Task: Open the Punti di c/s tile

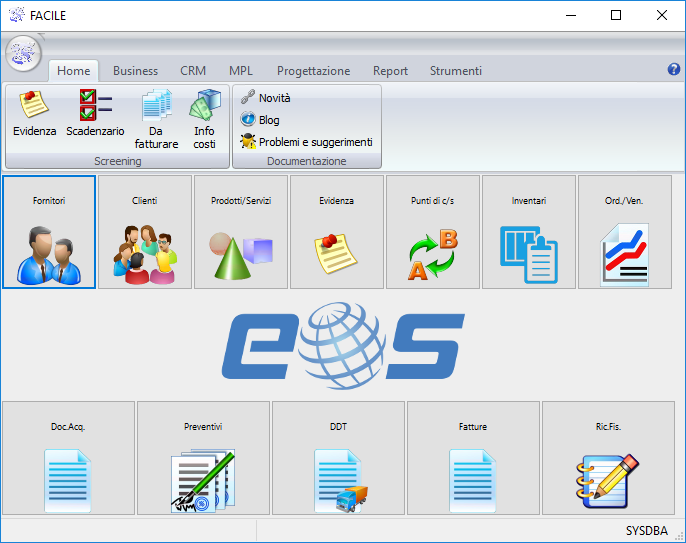Action: (433, 232)
